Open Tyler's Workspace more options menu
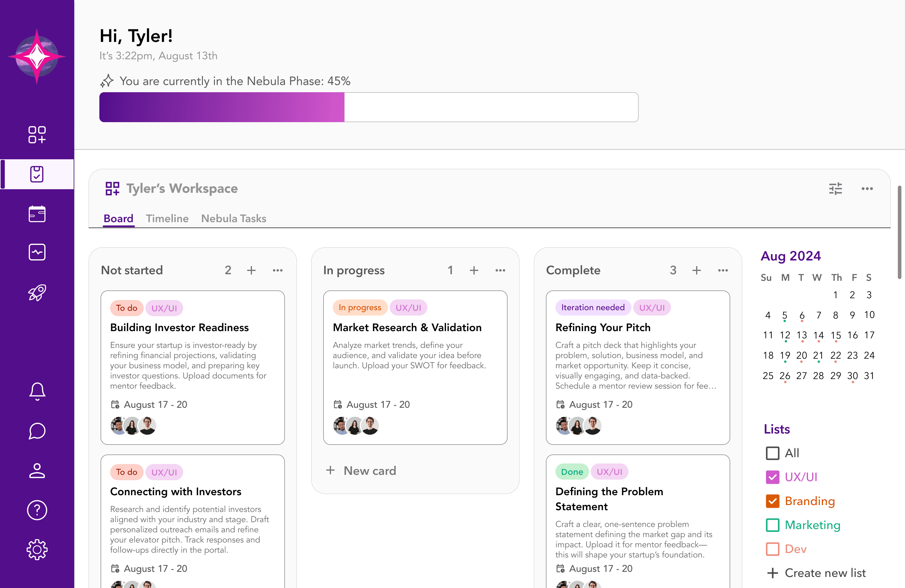This screenshot has height=588, width=905. [x=867, y=189]
